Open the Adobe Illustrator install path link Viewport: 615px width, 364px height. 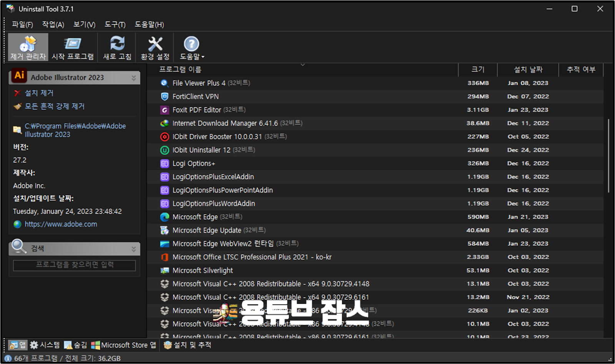pos(75,130)
